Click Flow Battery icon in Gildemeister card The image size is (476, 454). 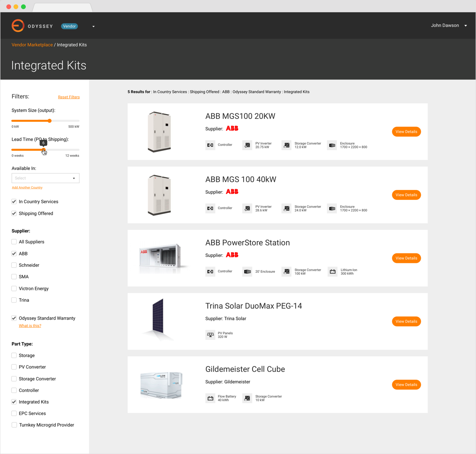(x=210, y=398)
